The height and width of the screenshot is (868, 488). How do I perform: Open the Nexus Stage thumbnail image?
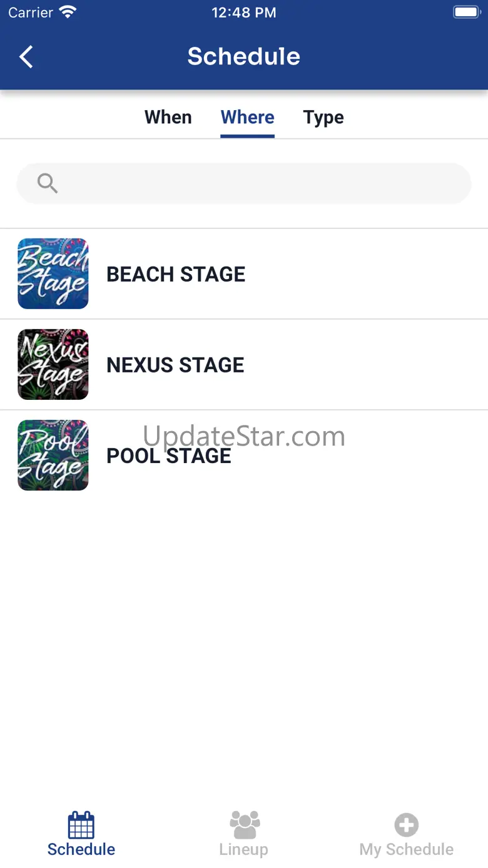click(x=53, y=364)
